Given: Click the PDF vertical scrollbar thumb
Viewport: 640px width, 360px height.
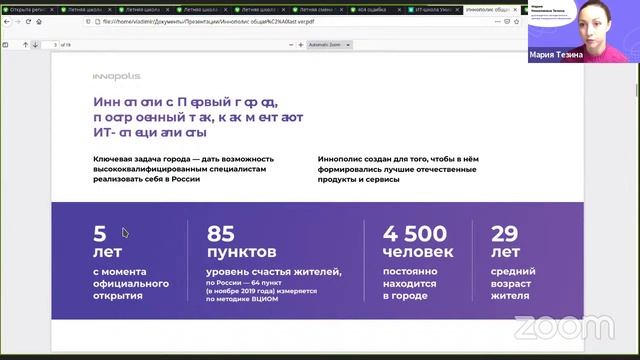Looking at the screenshot, I should coord(636,90).
